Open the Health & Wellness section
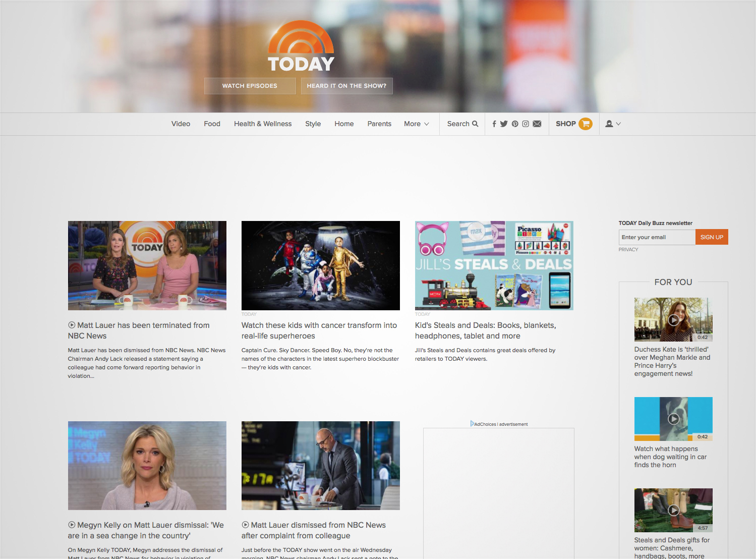 (x=263, y=124)
